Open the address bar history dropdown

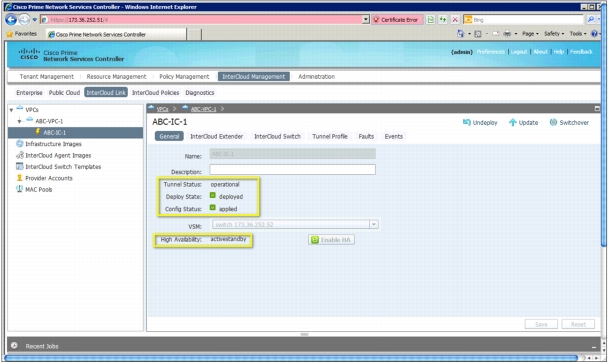click(x=365, y=19)
